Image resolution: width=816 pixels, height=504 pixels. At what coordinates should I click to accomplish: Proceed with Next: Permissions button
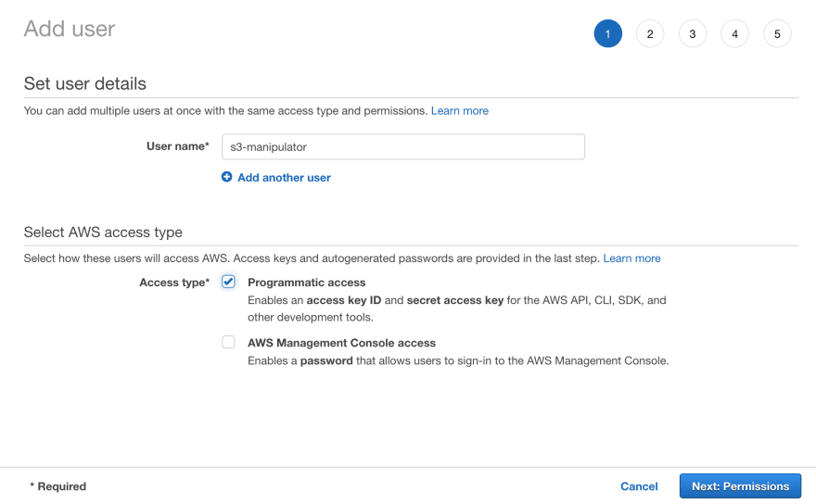[741, 486]
